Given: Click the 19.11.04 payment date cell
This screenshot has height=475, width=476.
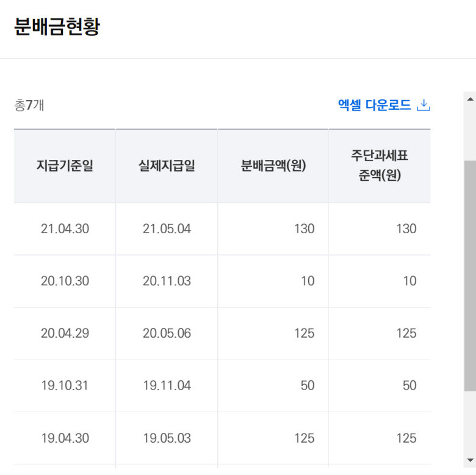Looking at the screenshot, I should [167, 386].
